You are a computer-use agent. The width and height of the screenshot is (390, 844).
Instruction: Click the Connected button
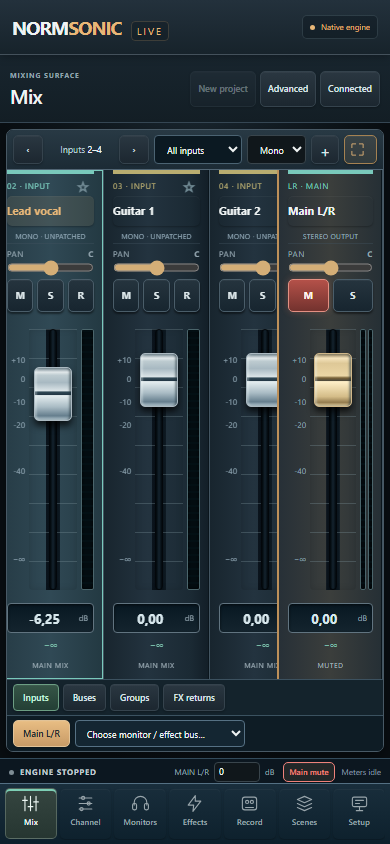click(350, 89)
